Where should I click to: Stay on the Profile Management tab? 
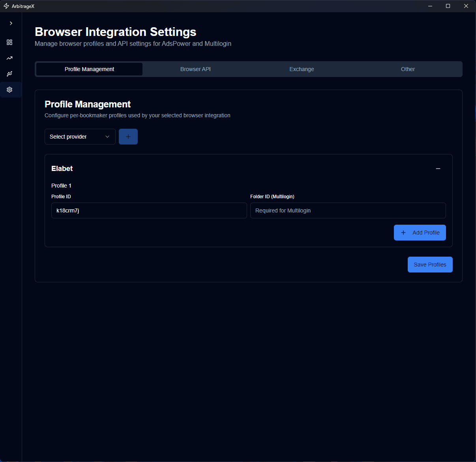(89, 69)
